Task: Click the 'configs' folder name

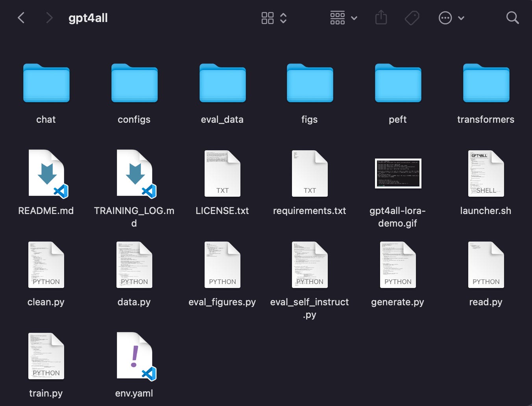Action: [x=134, y=120]
